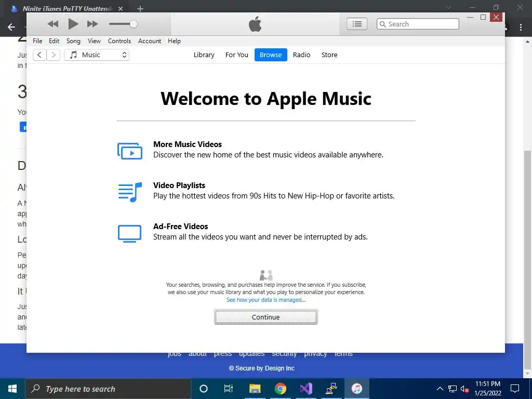Start playback with the Play button
The height and width of the screenshot is (399, 532).
click(x=73, y=24)
